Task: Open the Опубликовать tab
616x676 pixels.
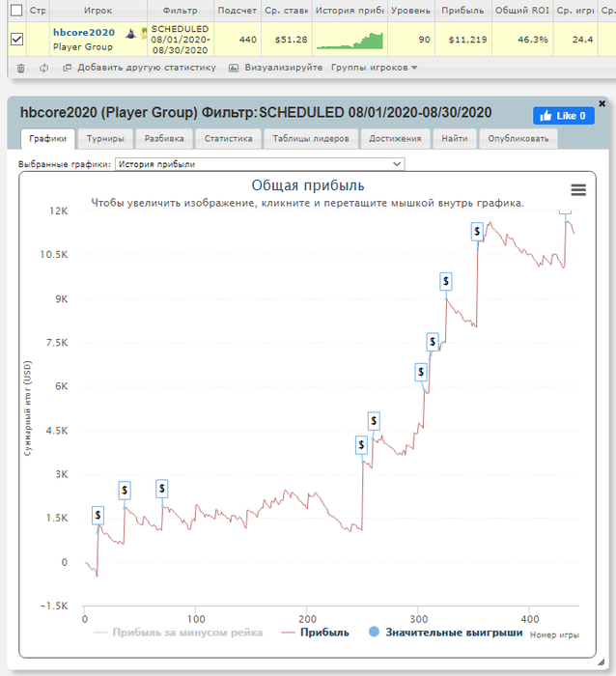Action: click(x=518, y=139)
